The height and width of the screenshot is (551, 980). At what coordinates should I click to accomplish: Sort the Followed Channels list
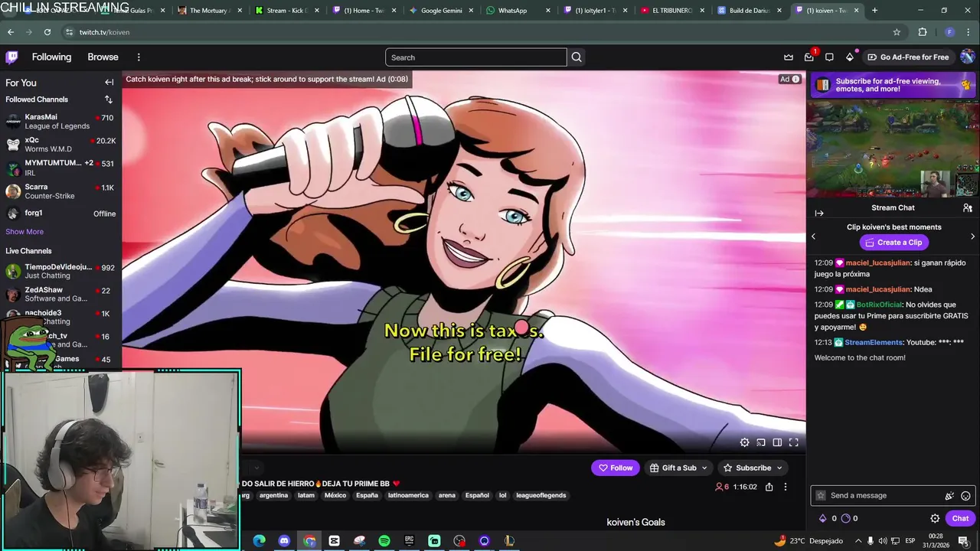pyautogui.click(x=108, y=99)
